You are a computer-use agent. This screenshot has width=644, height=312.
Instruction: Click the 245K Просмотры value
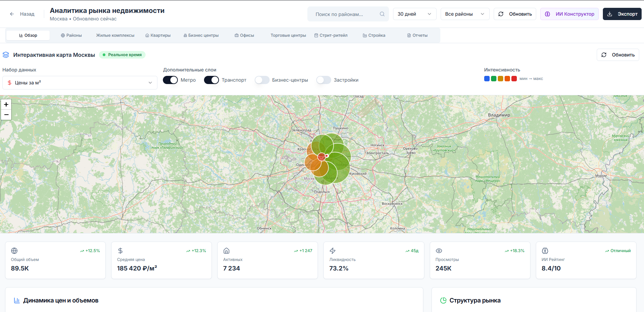coord(443,268)
